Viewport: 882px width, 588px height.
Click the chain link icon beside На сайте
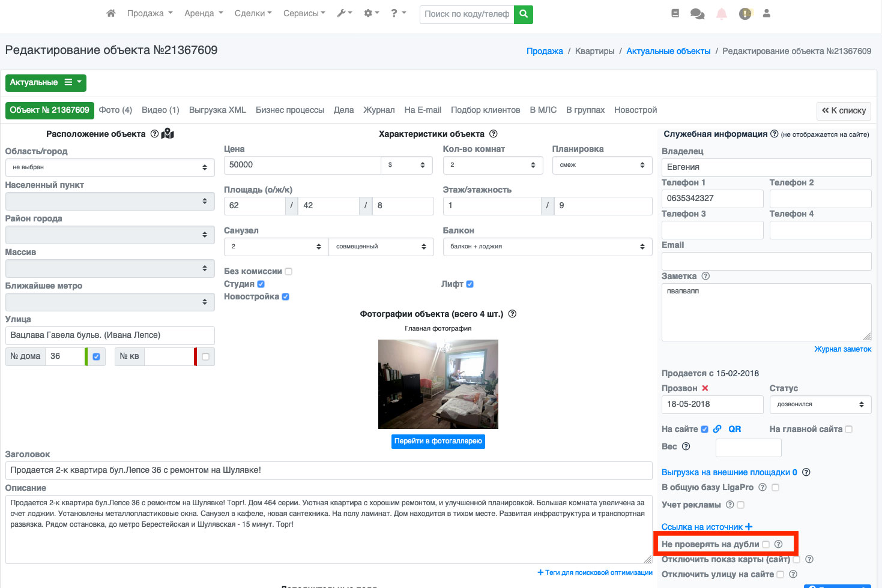(717, 429)
